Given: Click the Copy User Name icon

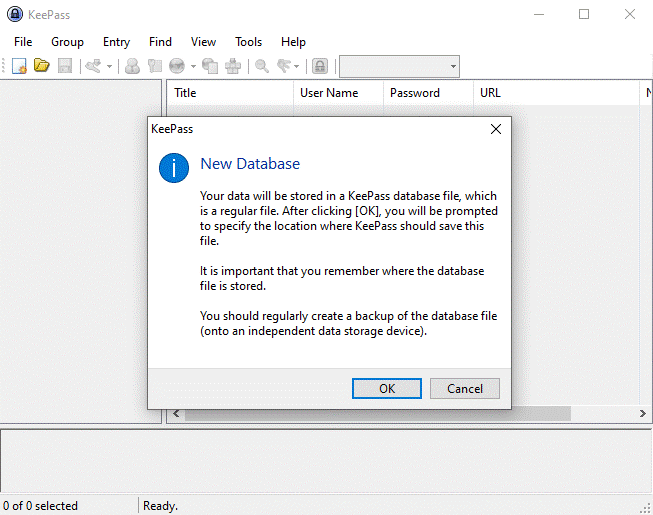Looking at the screenshot, I should 132,66.
